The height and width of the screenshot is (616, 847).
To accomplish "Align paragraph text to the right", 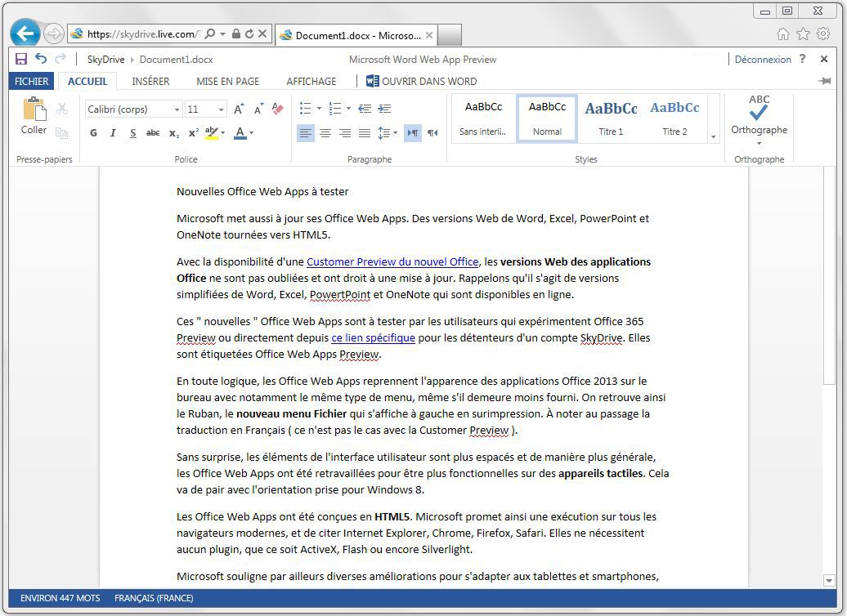I will point(345,133).
